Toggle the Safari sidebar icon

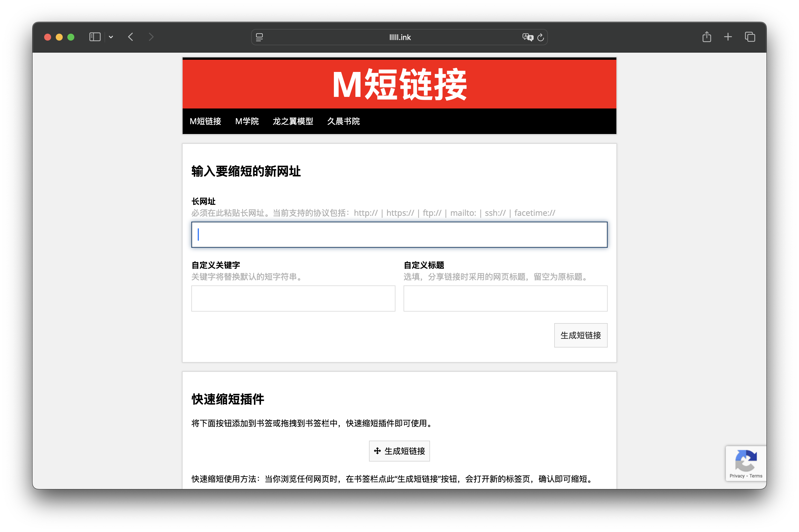point(95,37)
